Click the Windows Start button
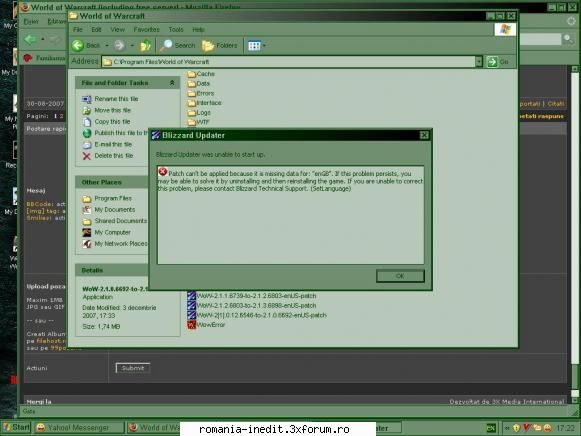The width and height of the screenshot is (581, 436). click(x=16, y=427)
